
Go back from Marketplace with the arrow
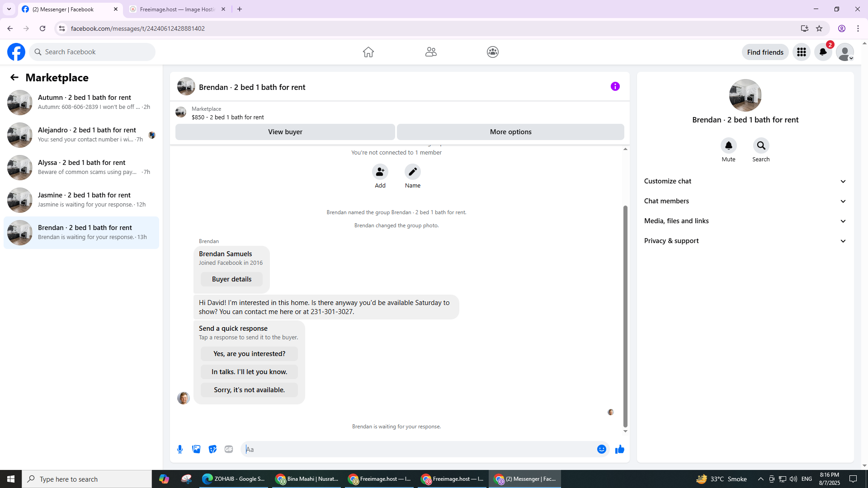click(14, 78)
